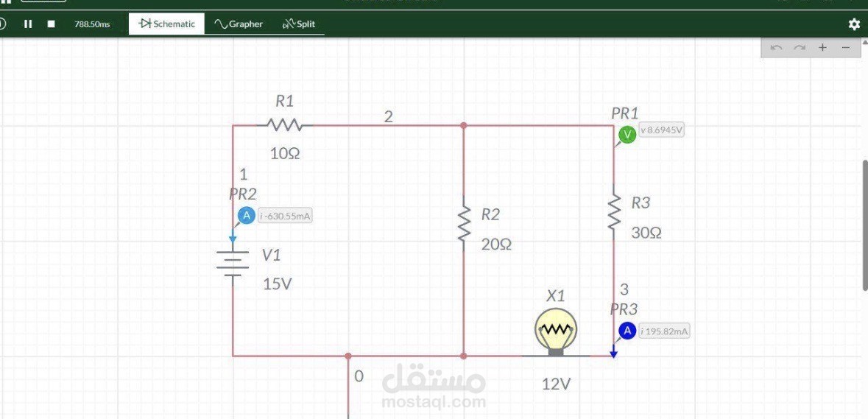
Task: Switch to the Schematic tab
Action: click(166, 24)
